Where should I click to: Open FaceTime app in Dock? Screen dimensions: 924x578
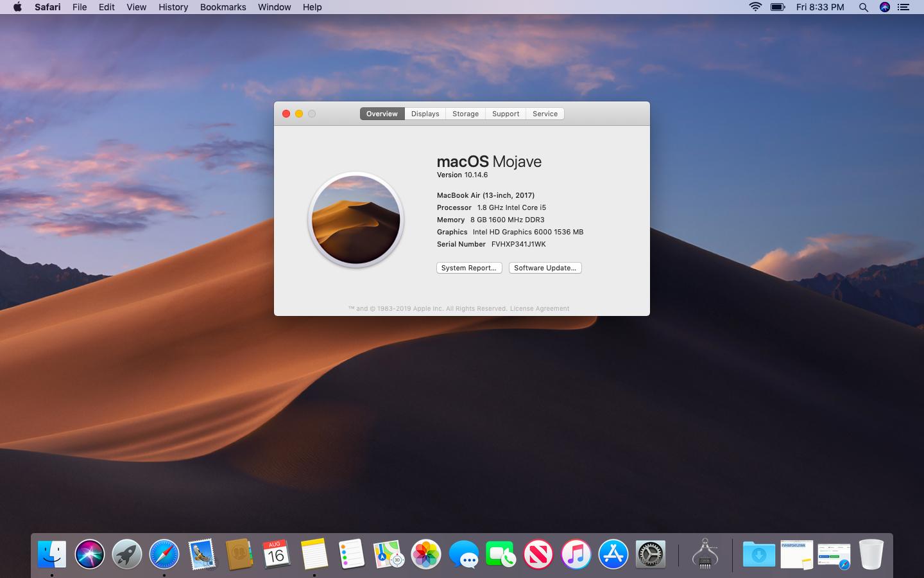(501, 554)
